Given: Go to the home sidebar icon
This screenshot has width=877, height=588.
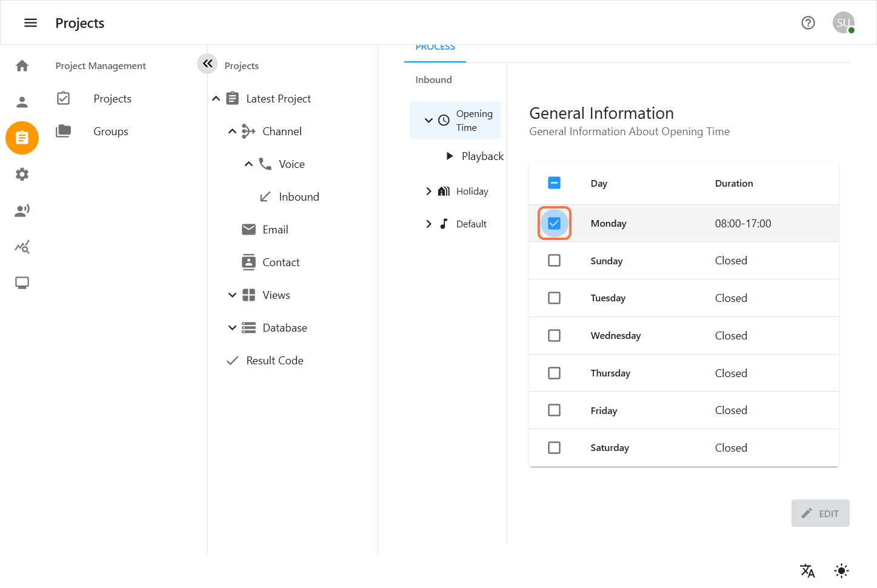Looking at the screenshot, I should click(x=22, y=65).
